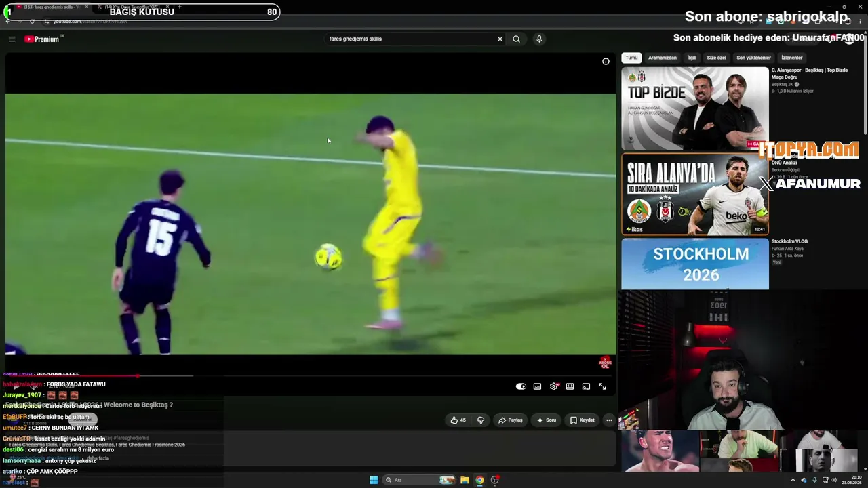Like the video with 45 likes
Viewport: 868px width, 488px height.
458,420
